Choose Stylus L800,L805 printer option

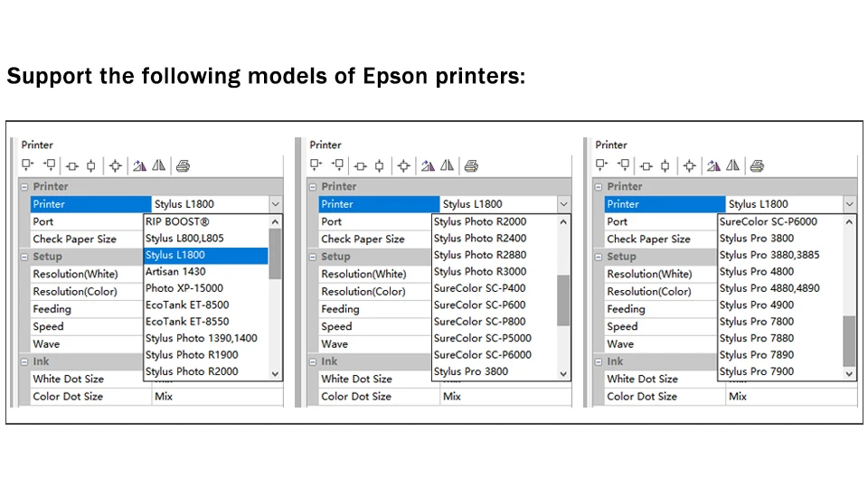click(206, 239)
